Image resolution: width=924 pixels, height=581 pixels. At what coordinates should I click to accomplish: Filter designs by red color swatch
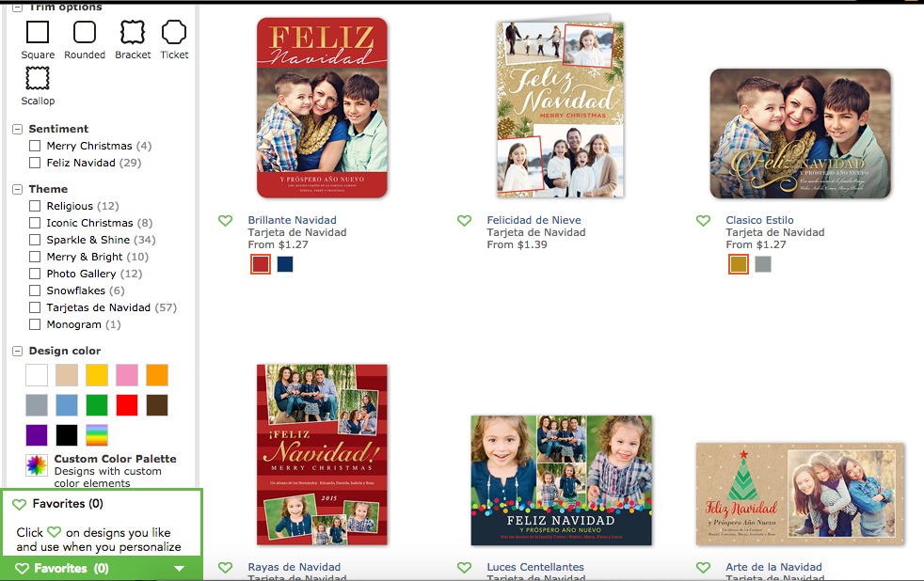[127, 405]
